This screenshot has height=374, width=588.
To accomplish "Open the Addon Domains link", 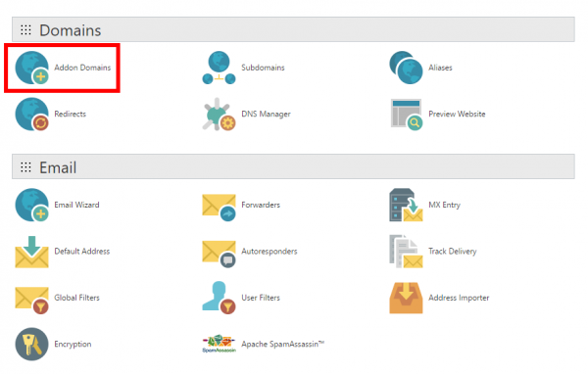I will click(x=82, y=68).
